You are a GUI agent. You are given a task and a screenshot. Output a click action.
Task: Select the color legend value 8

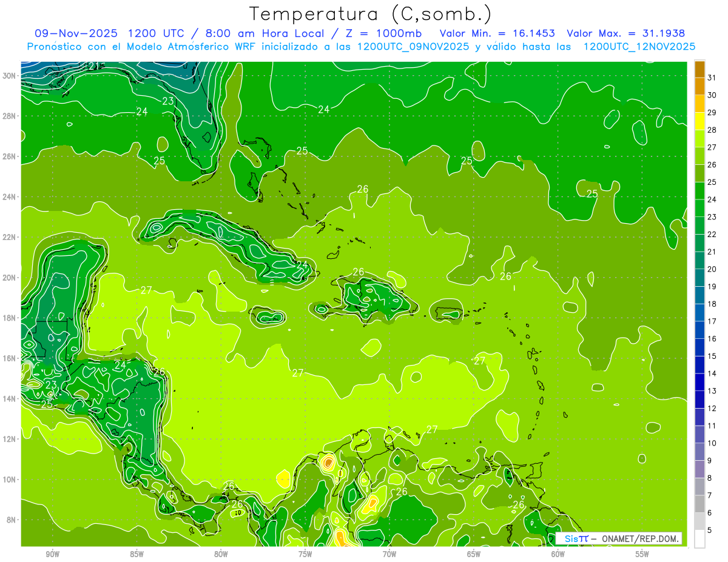(x=710, y=478)
